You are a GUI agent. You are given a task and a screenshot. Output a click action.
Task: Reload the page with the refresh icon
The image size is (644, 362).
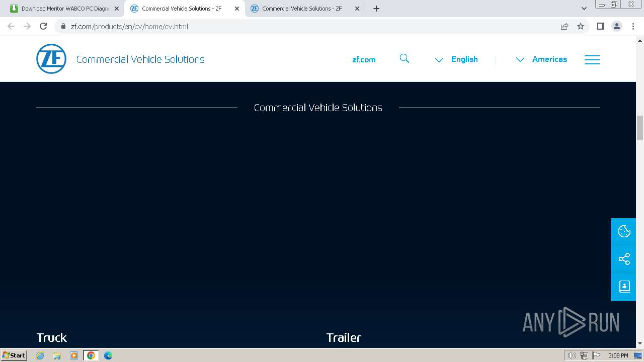pyautogui.click(x=43, y=26)
